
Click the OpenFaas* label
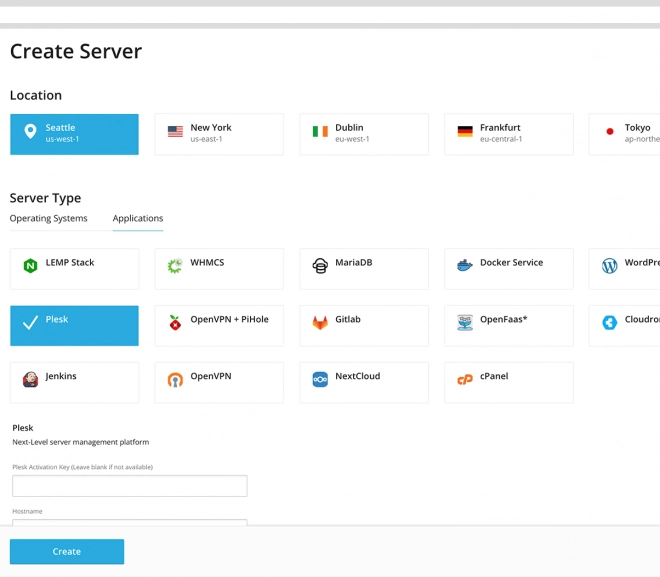tap(503, 319)
